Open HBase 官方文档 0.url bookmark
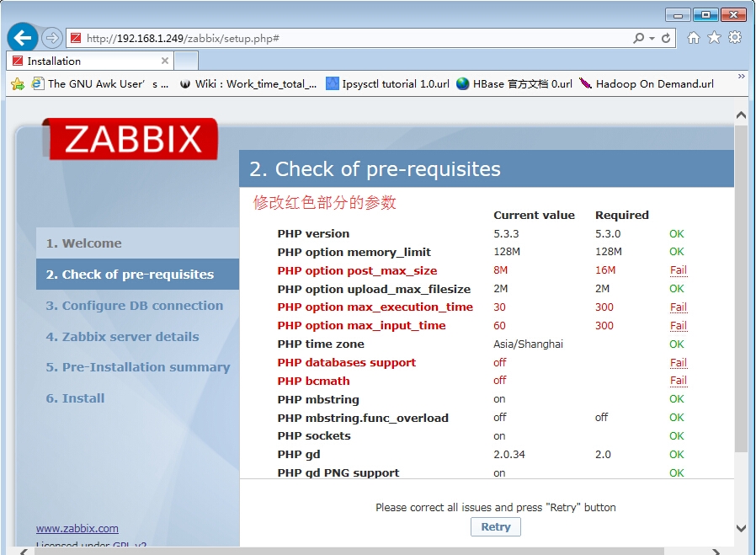 click(514, 84)
